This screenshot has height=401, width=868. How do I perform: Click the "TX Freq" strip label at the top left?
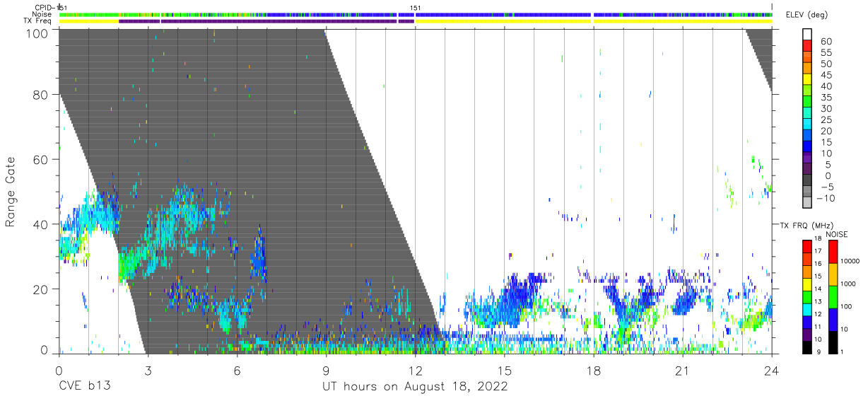point(39,21)
